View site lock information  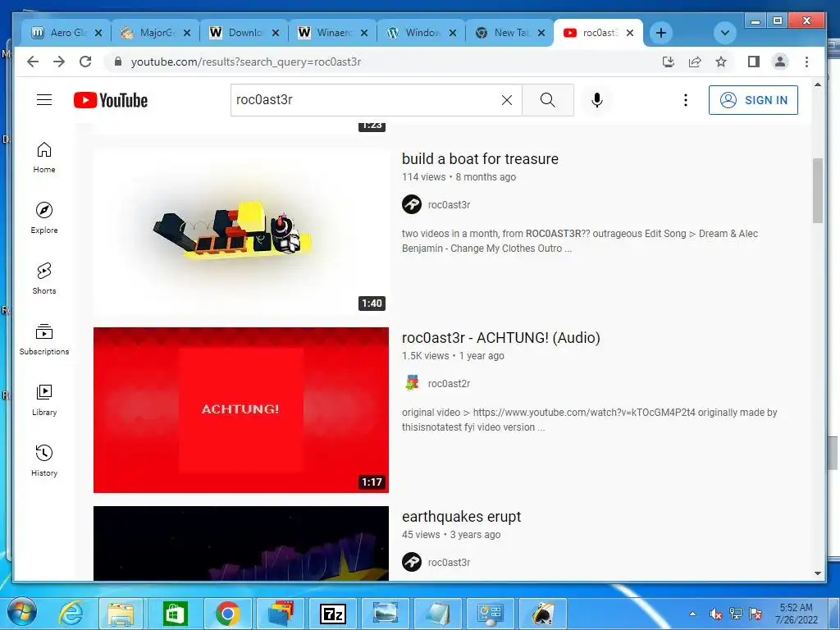point(118,62)
